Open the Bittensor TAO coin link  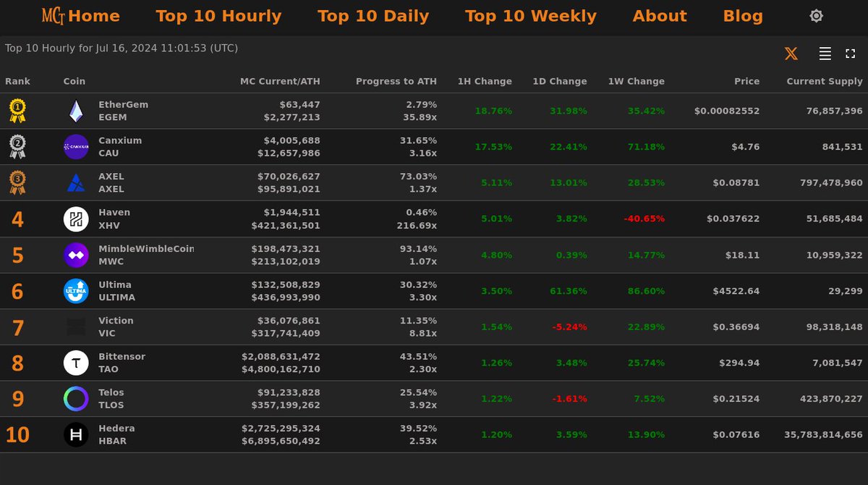click(x=122, y=363)
